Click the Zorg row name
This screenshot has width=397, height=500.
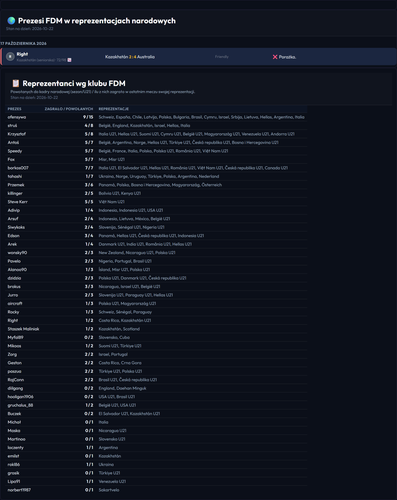pyautogui.click(x=12, y=354)
